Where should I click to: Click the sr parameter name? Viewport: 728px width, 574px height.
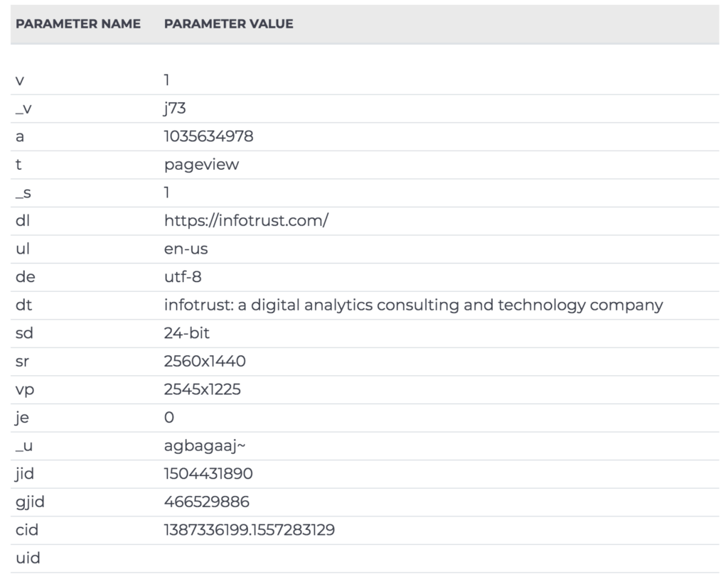point(23,362)
